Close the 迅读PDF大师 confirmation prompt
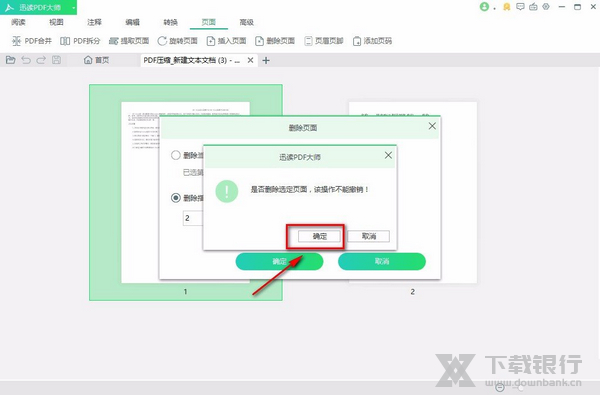600x395 pixels. (388, 155)
